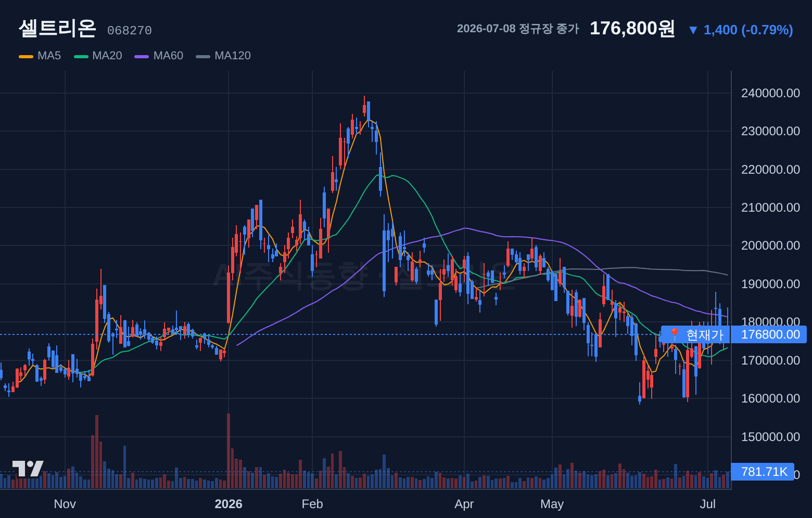812x518 pixels.
Task: Toggle the MA20 green legend entry
Action: pos(98,56)
